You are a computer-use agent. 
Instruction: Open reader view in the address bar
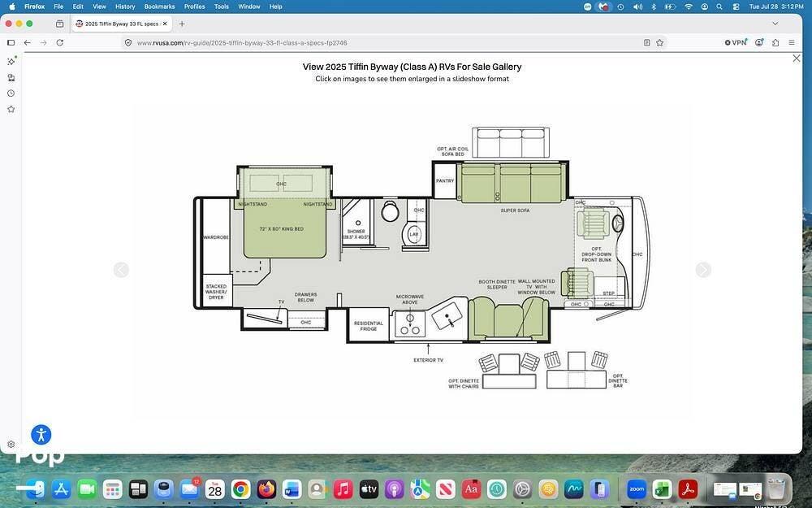(x=647, y=42)
